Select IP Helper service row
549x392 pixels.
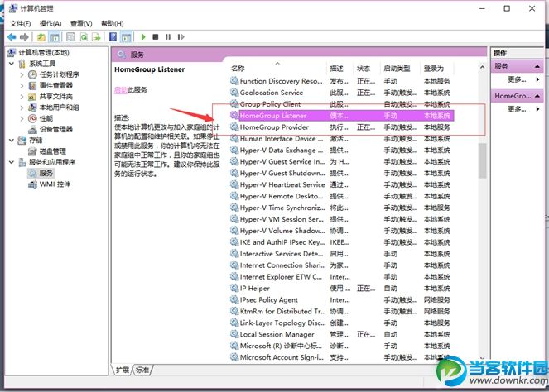341,288
